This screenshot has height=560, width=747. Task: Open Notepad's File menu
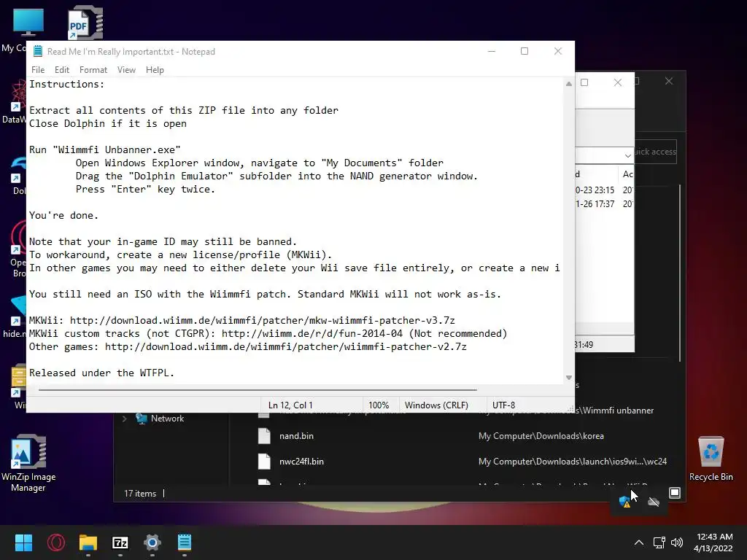click(38, 70)
